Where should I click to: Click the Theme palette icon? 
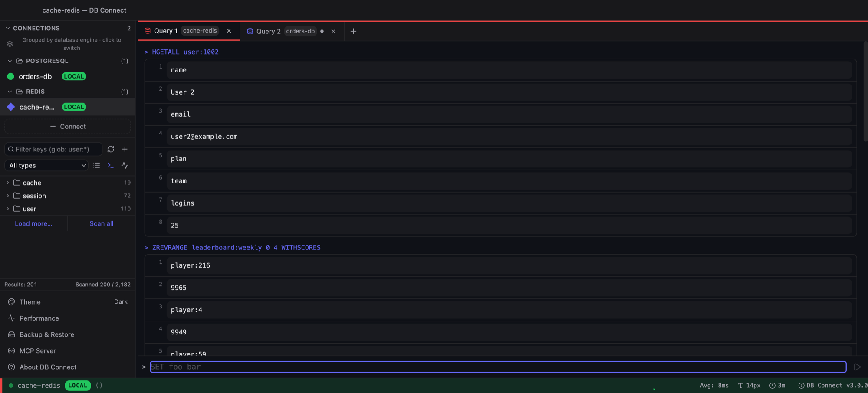pos(12,302)
